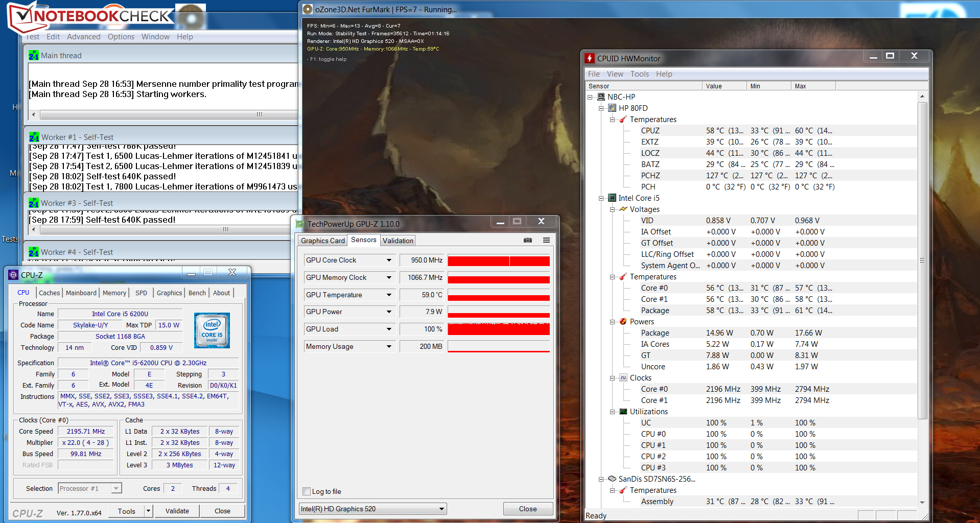This screenshot has height=523, width=980.
Task: Collapse the Powers tree node
Action: (613, 322)
